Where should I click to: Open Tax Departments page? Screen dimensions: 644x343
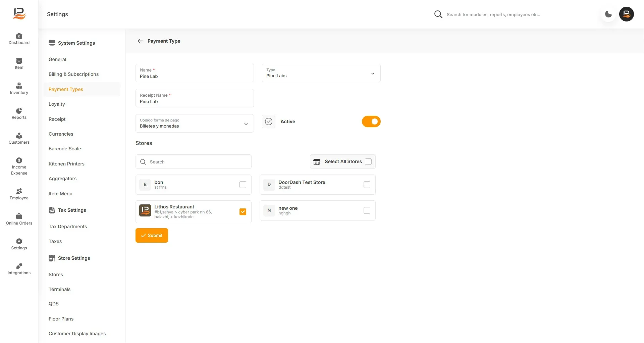click(x=68, y=227)
